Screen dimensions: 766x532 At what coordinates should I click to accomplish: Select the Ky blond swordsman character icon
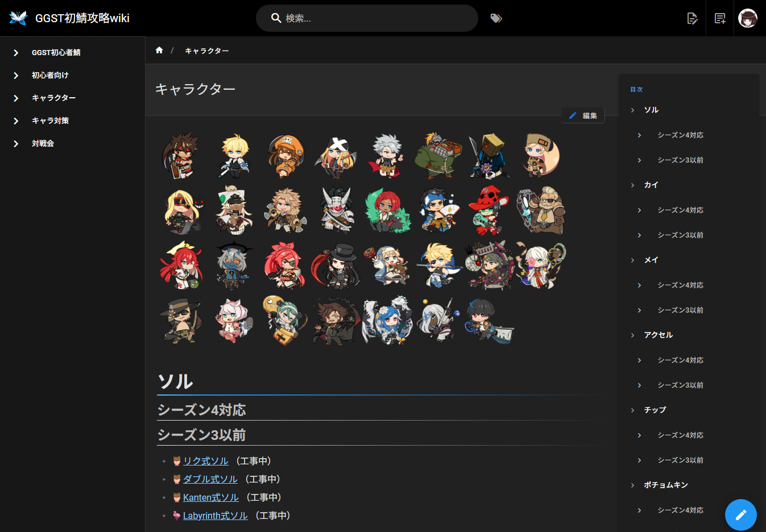pyautogui.click(x=234, y=155)
